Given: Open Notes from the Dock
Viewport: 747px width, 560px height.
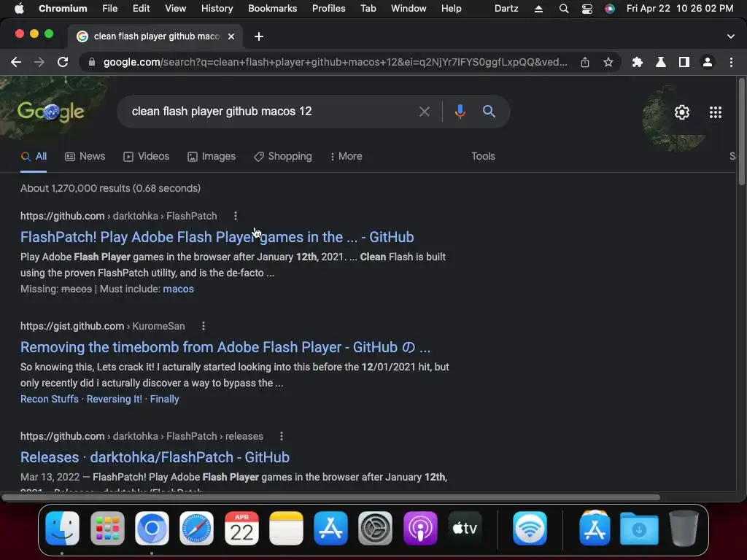Looking at the screenshot, I should (286, 528).
